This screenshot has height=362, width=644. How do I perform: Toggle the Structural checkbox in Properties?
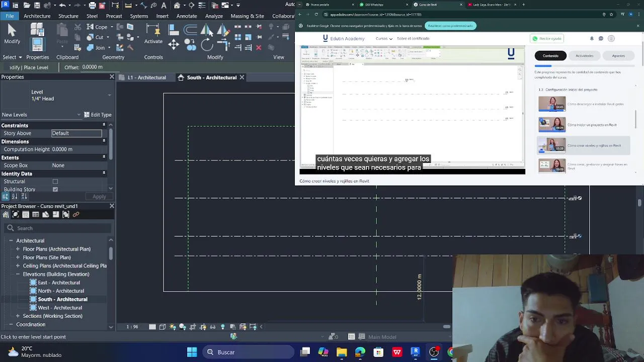(x=55, y=182)
